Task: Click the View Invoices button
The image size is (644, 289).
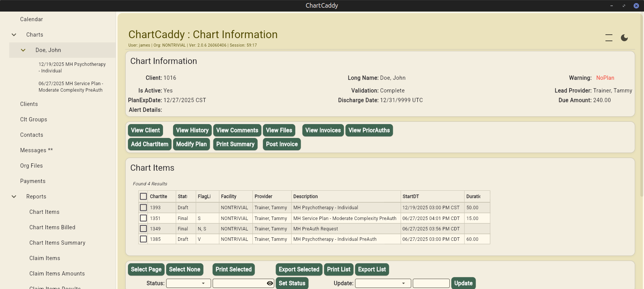Action: tap(323, 130)
